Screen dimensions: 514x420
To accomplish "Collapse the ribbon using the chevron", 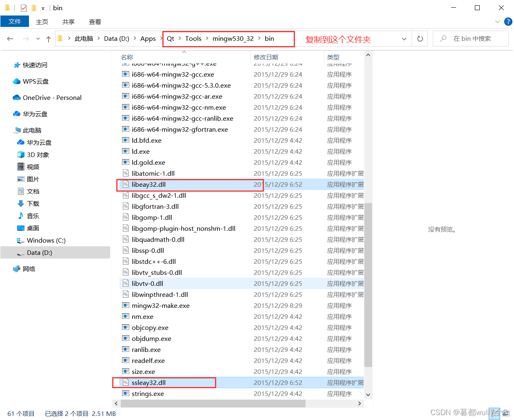I will point(498,22).
